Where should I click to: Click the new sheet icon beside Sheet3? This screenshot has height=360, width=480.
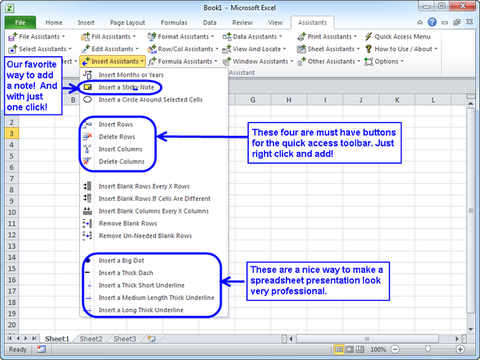coord(152,339)
